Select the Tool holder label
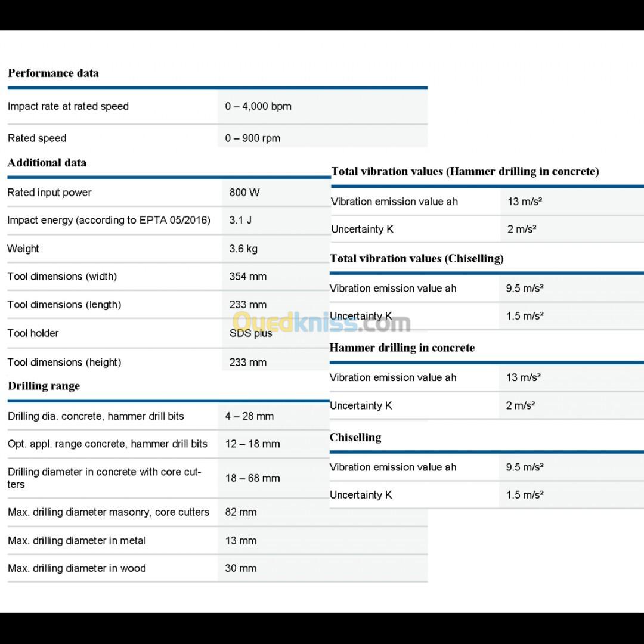Image resolution: width=644 pixels, height=644 pixels. 33,333
